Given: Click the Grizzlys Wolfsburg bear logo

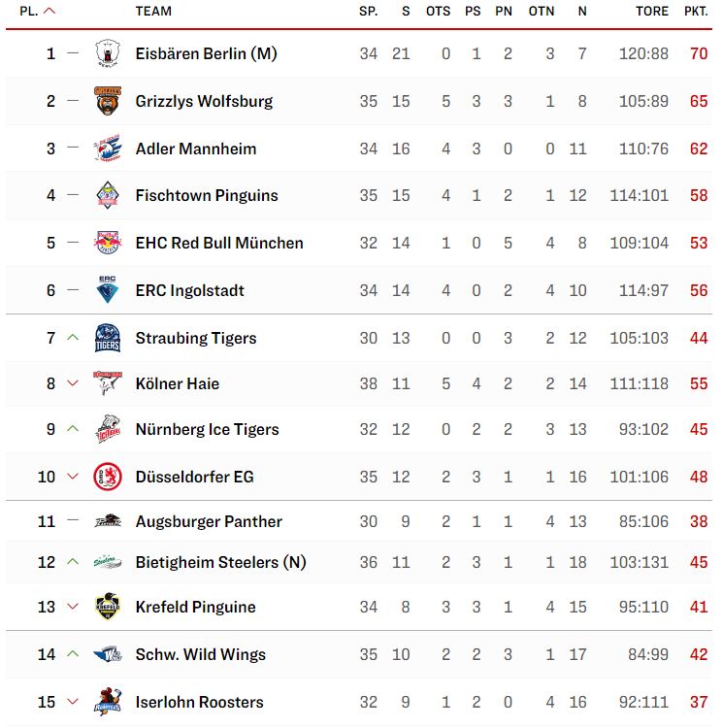Looking at the screenshot, I should coord(108,101).
